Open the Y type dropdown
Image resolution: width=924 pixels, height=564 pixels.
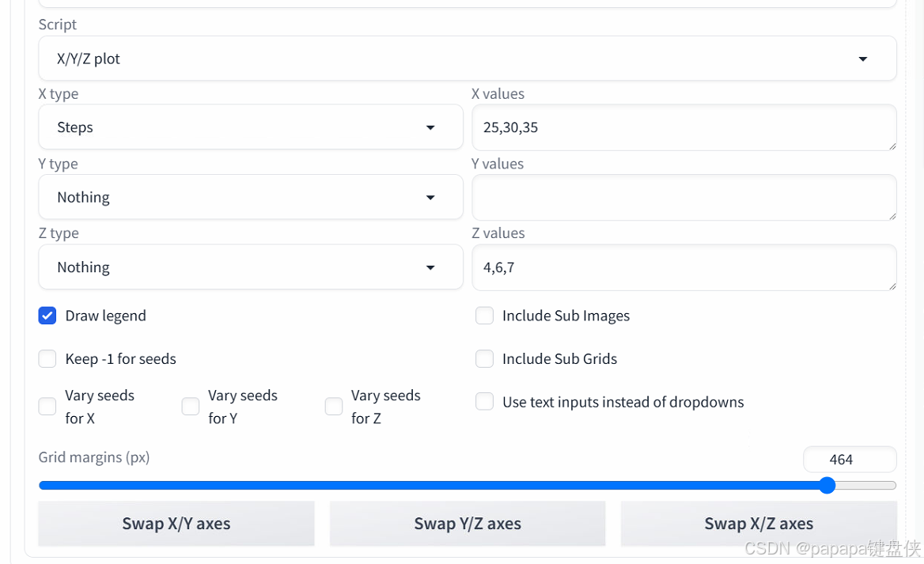tap(251, 197)
